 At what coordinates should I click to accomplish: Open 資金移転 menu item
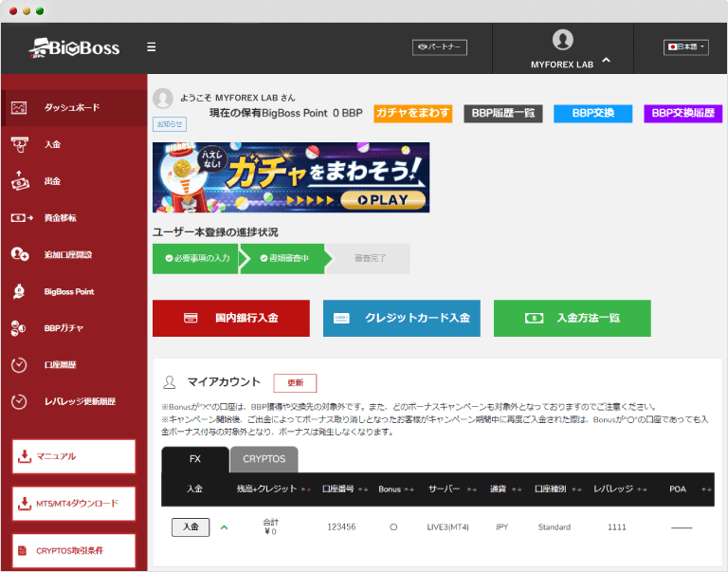click(74, 217)
